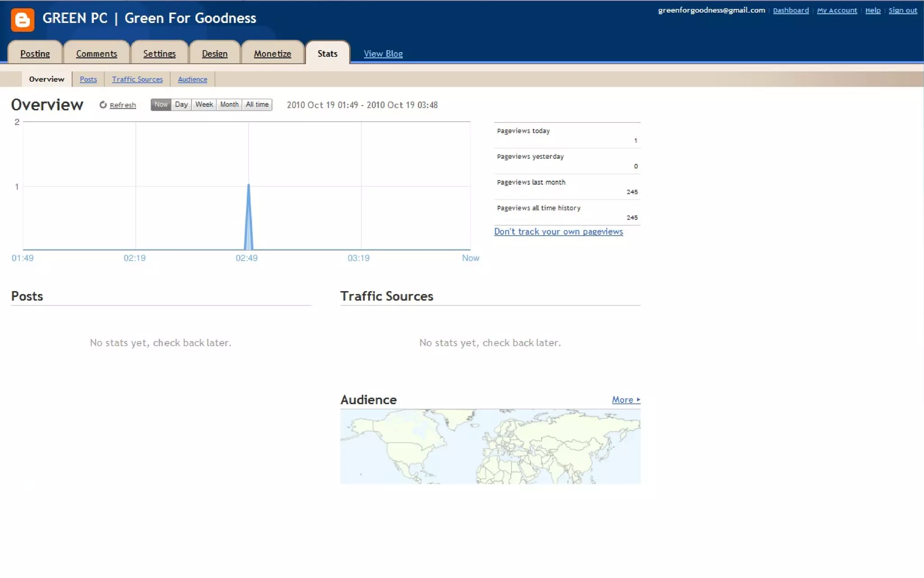Switch the chart to the Day range

[181, 105]
